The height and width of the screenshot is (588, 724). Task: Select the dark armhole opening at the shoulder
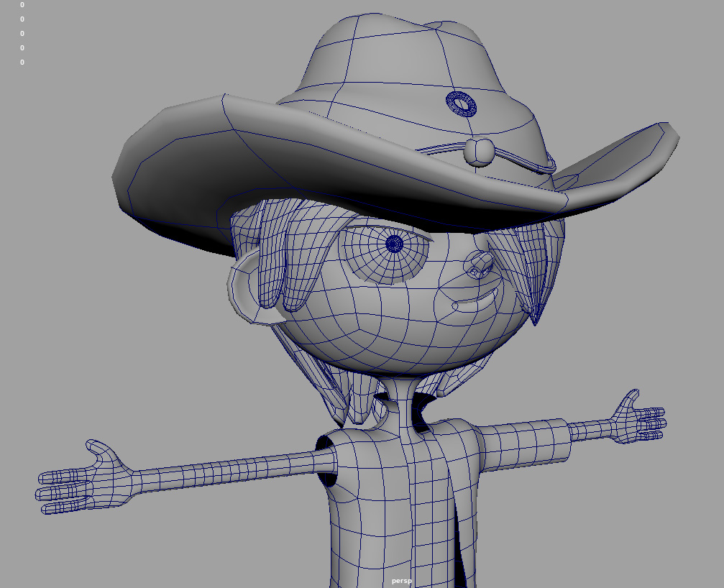329,479
